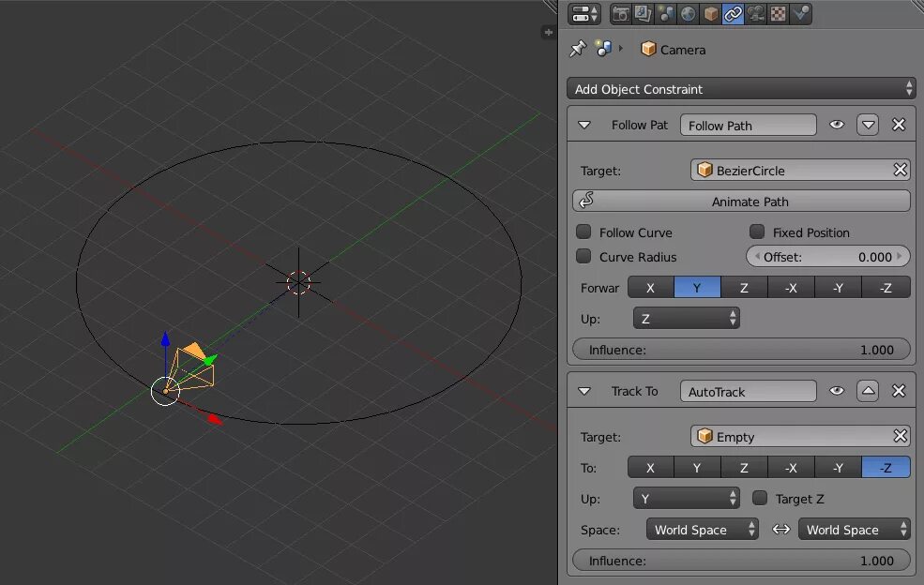
Task: Open Render Layers properties tab
Action: (x=643, y=13)
